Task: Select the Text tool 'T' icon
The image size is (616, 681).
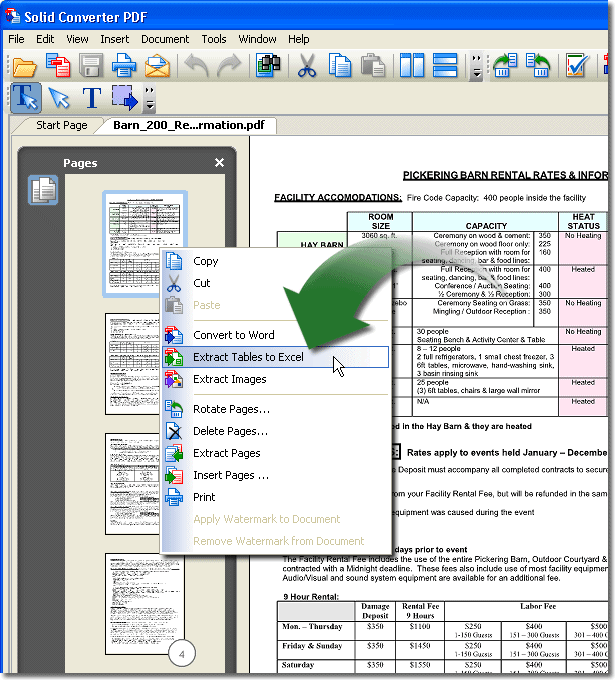Action: click(x=92, y=97)
